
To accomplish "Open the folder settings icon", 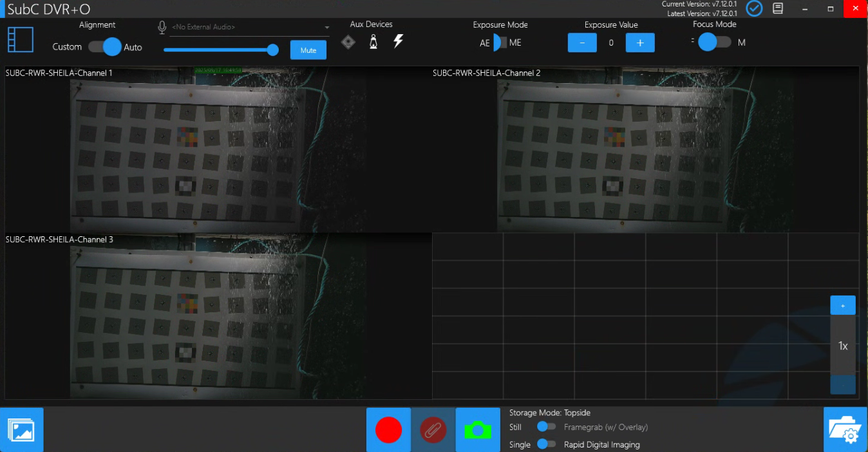I will (x=845, y=429).
